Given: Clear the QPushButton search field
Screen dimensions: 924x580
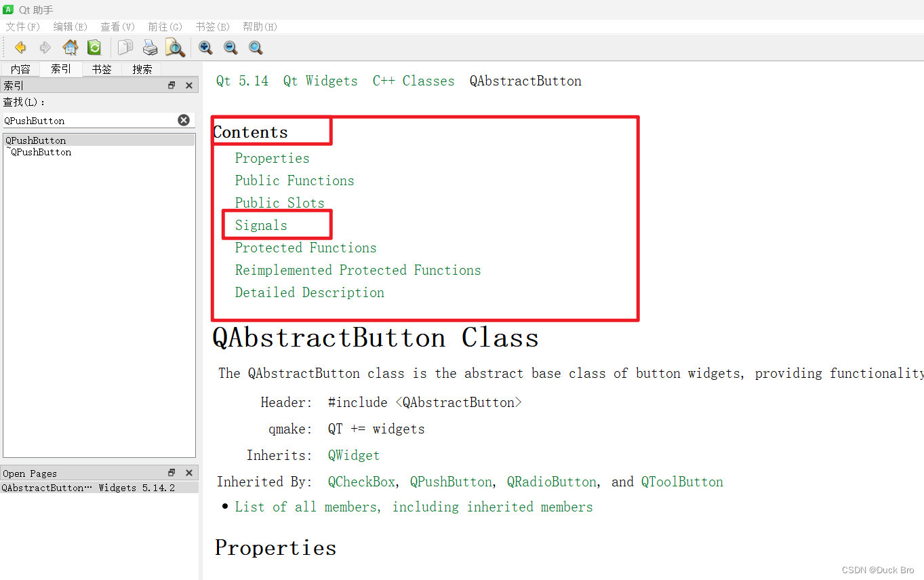Looking at the screenshot, I should pos(184,120).
